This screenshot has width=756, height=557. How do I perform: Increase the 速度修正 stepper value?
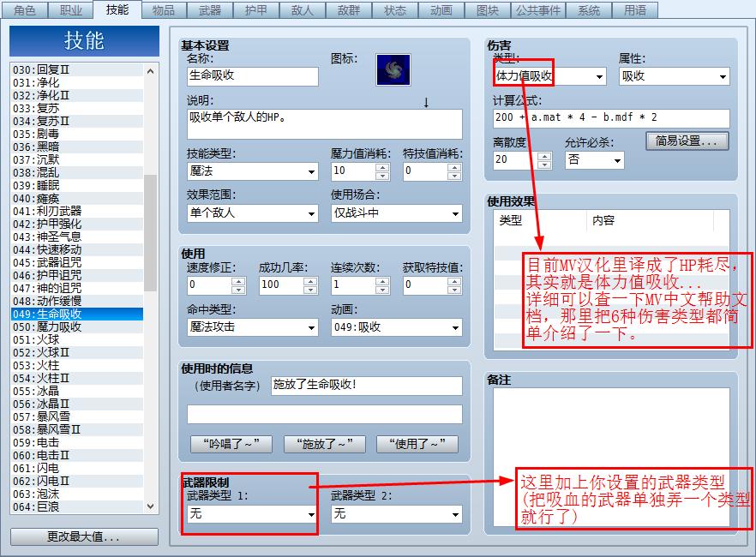pyautogui.click(x=238, y=281)
